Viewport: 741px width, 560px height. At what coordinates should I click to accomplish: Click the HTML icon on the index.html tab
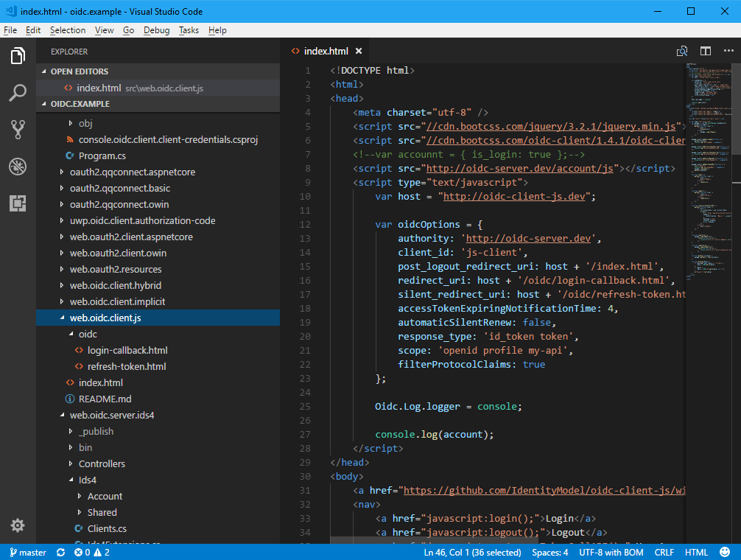click(295, 51)
